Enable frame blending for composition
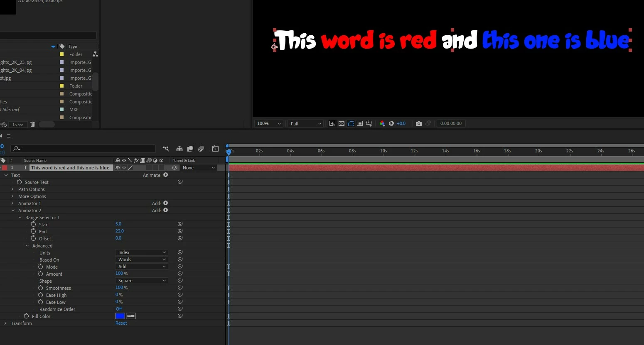The width and height of the screenshot is (644, 345). (190, 149)
